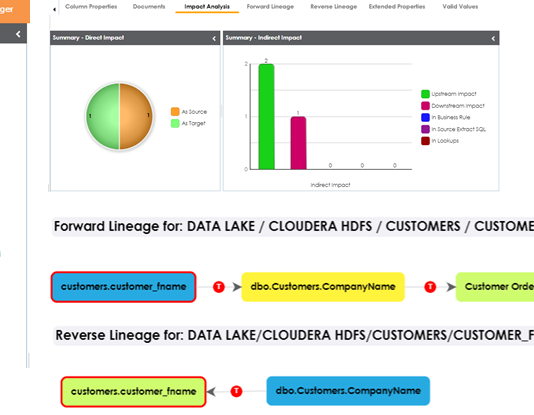The height and width of the screenshot is (415, 534).
Task: Collapse the Summary - Indirect Impact panel
Action: tap(493, 38)
